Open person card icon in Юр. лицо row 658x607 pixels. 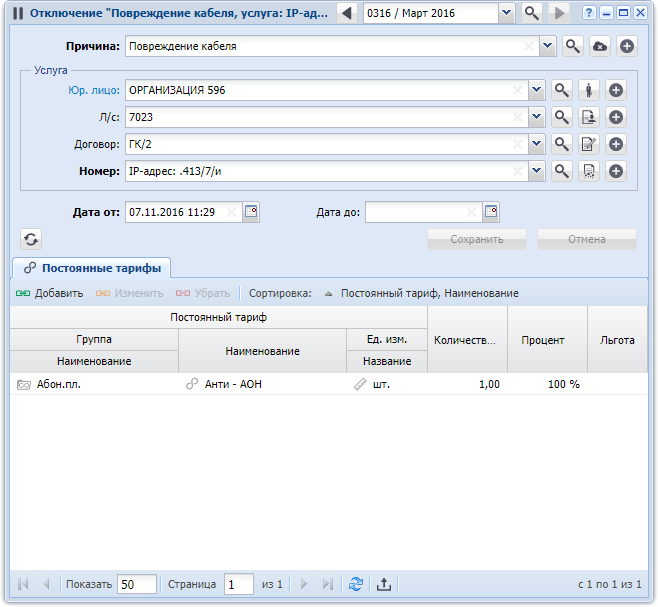[x=589, y=90]
